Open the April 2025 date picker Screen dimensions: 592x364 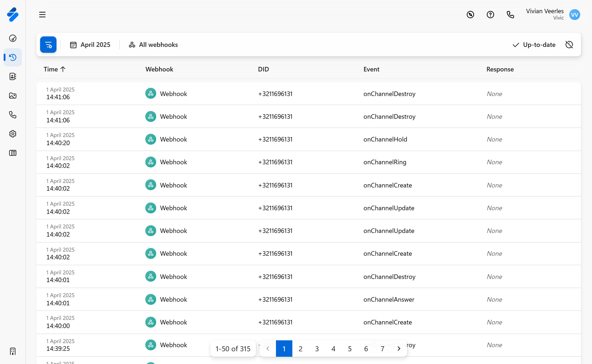pyautogui.click(x=90, y=45)
